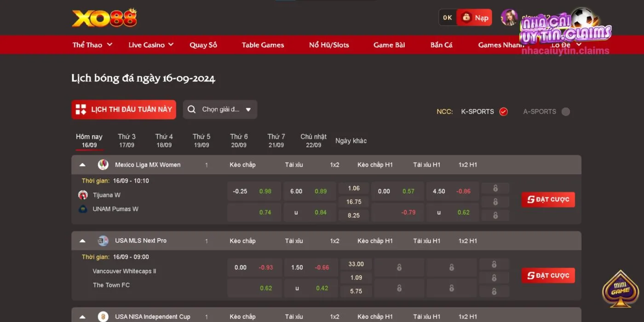
Task: Click the XO88 logo
Action: 104,18
